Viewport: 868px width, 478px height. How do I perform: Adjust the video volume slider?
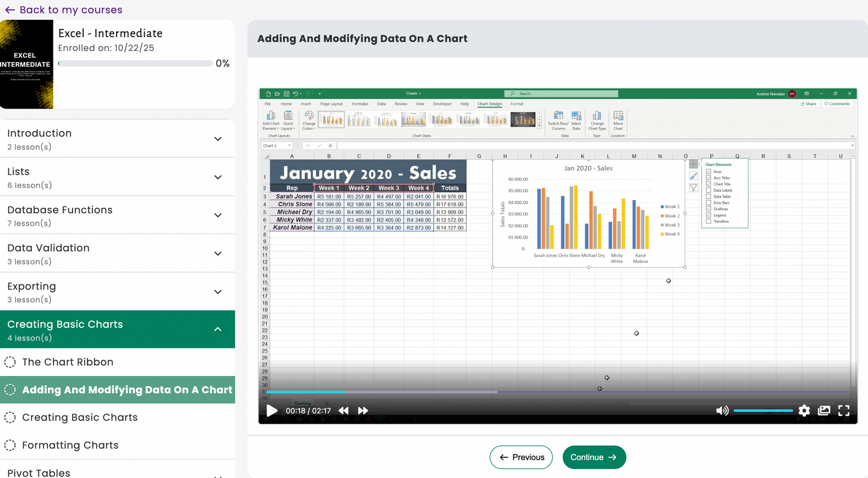pos(763,410)
